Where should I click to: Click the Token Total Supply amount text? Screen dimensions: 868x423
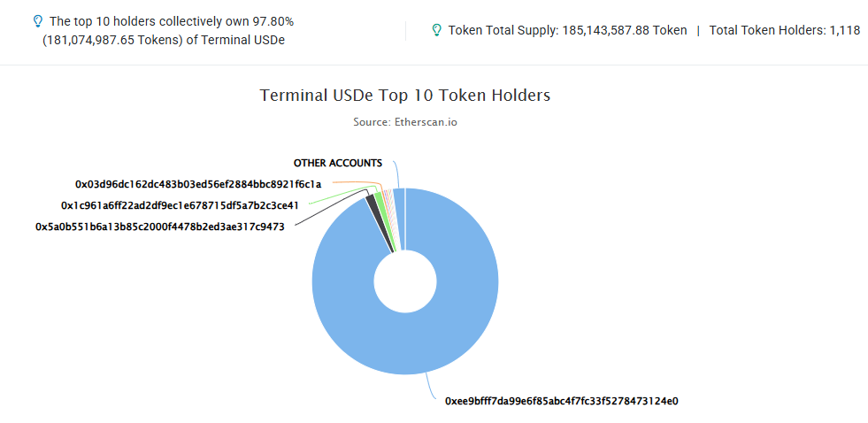pyautogui.click(x=567, y=30)
